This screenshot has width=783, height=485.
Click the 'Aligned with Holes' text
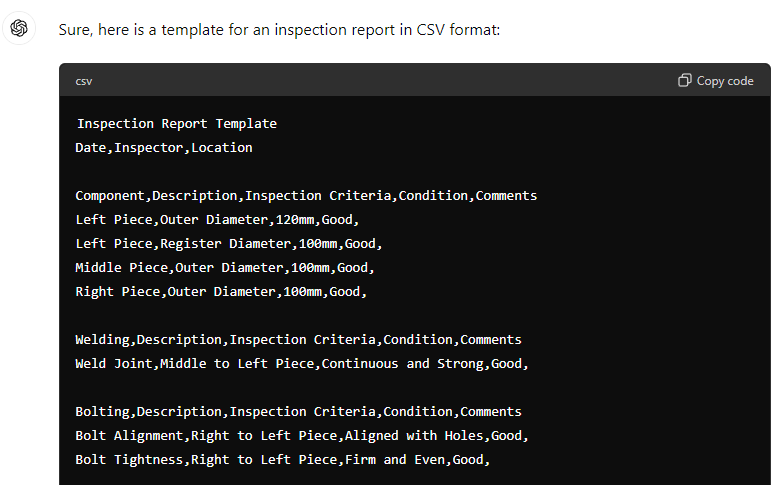point(390,436)
